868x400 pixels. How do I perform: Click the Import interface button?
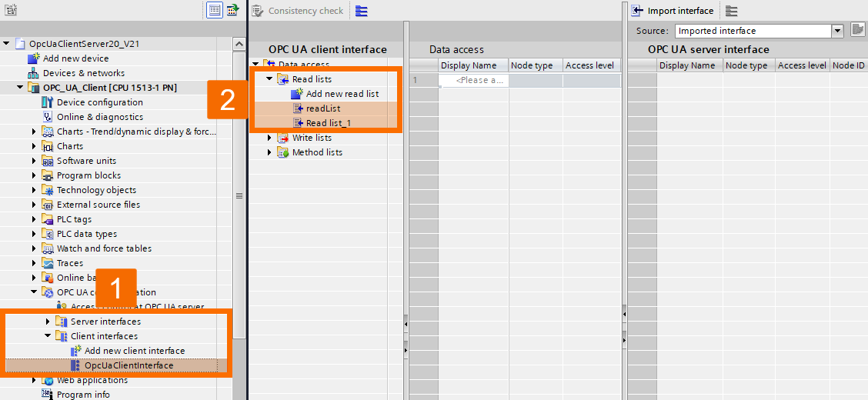click(x=673, y=11)
